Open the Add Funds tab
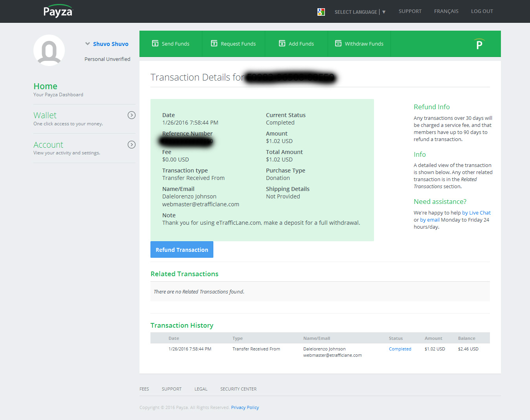530x420 pixels. click(297, 44)
